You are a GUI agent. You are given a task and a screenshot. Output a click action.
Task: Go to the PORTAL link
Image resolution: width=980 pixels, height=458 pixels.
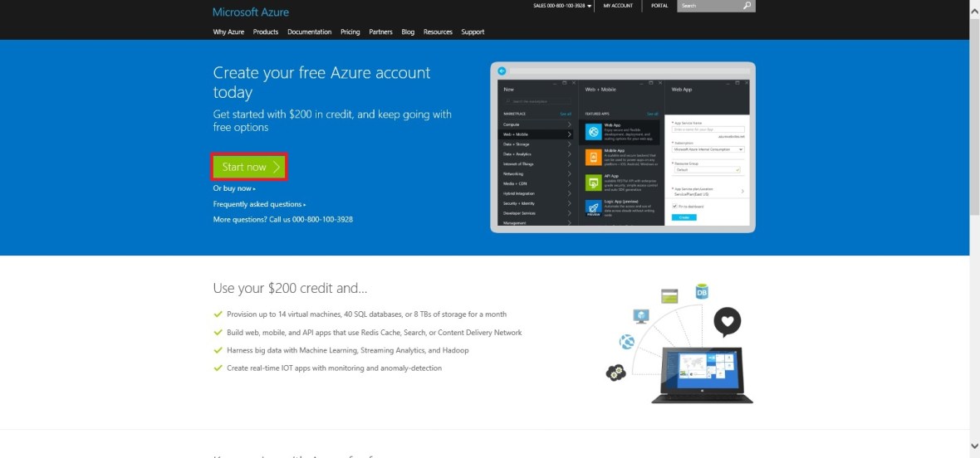tap(659, 6)
